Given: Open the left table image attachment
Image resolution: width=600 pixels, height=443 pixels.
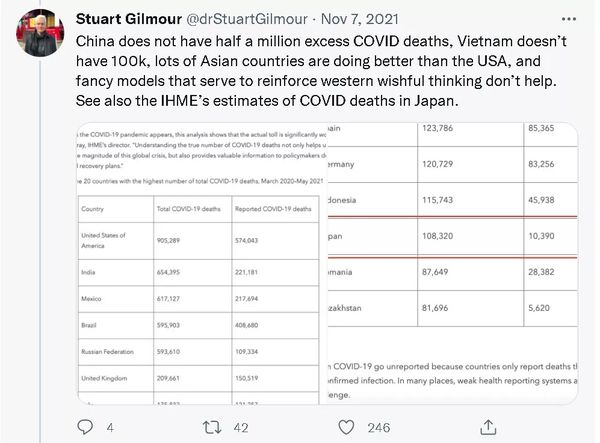Looking at the screenshot, I should pyautogui.click(x=200, y=265).
